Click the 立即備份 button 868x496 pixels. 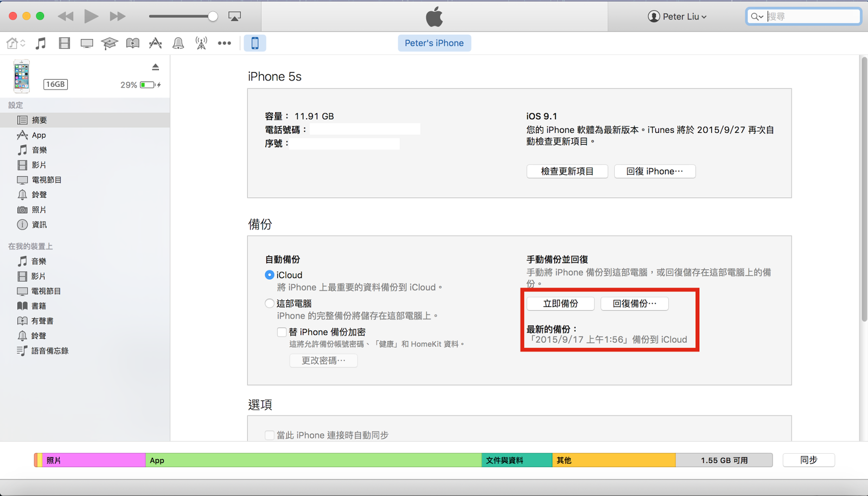click(560, 304)
